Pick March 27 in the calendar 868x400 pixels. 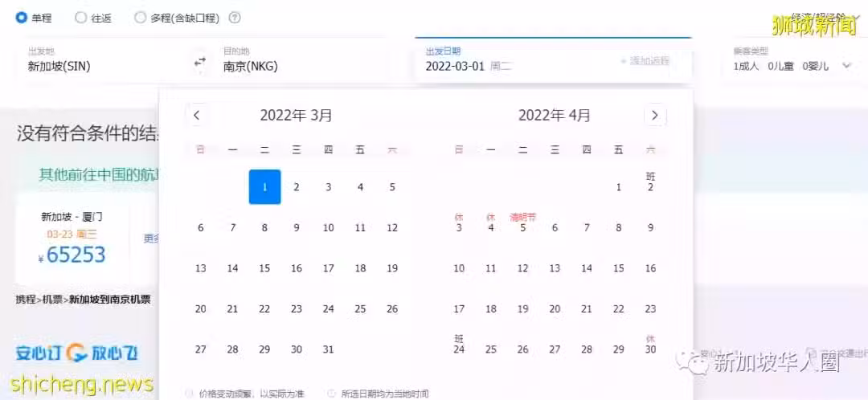pyautogui.click(x=201, y=349)
